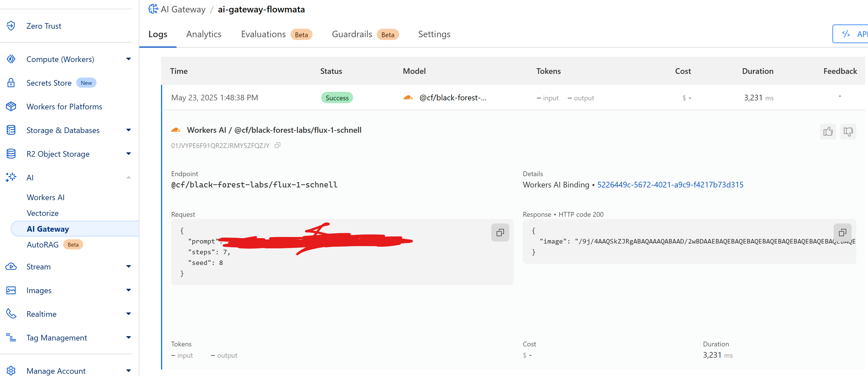Screen dimensions: 868x376
Task: Click the Manage Account gear icon
Action: (x=11, y=371)
